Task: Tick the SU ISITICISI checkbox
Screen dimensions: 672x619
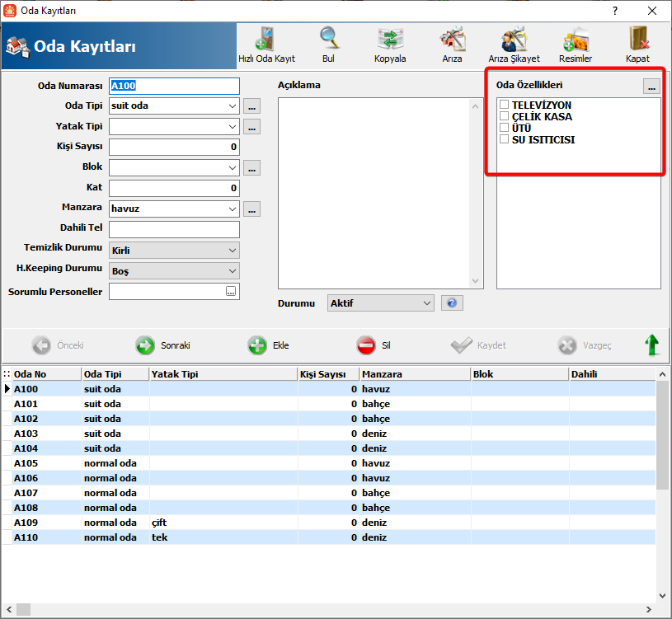Action: pyautogui.click(x=504, y=139)
